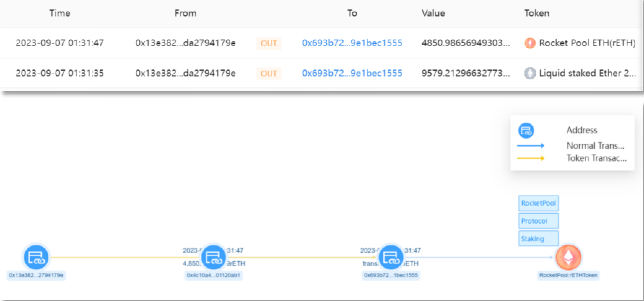644x301 pixels.
Task: Click the Time column header
Action: 60,13
